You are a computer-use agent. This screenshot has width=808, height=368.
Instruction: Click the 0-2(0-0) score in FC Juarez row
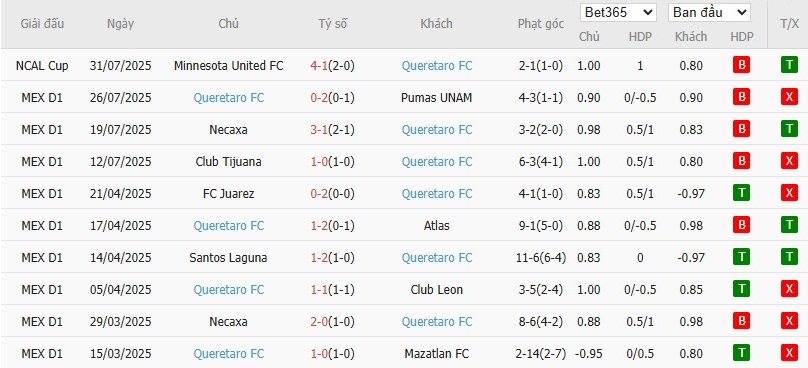click(x=332, y=194)
